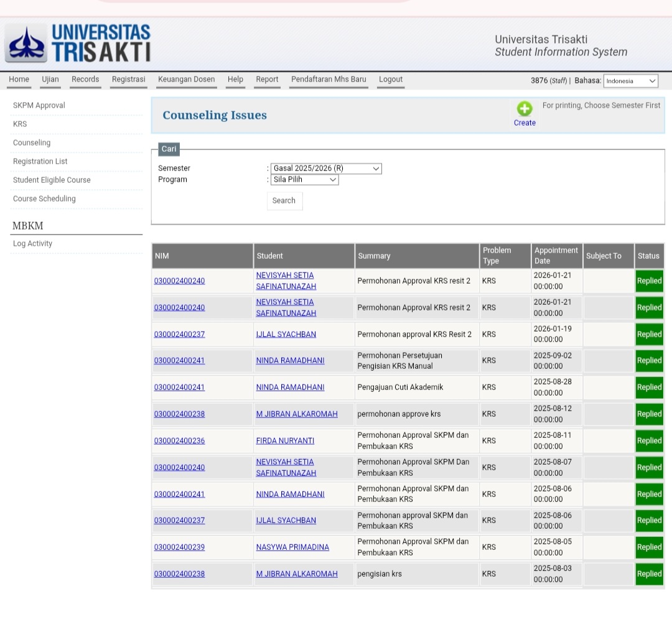Sort by the Appointment Date column header
The width and height of the screenshot is (672, 627).
556,256
